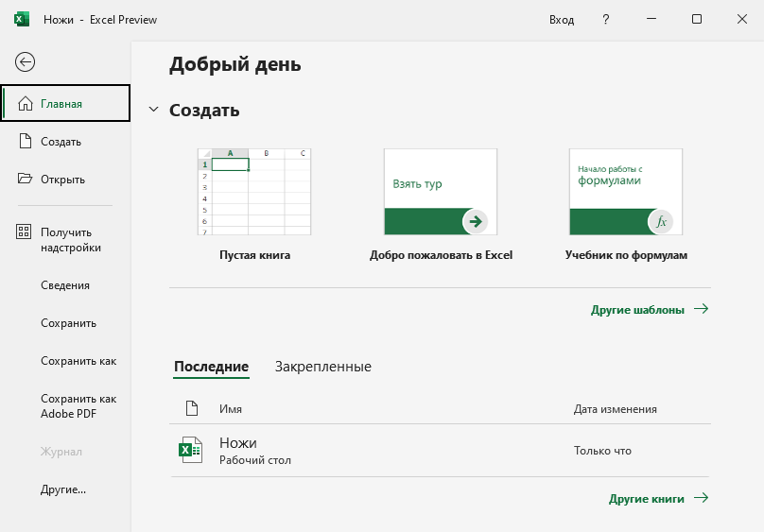Click the Excel logo in title bar

[x=22, y=20]
